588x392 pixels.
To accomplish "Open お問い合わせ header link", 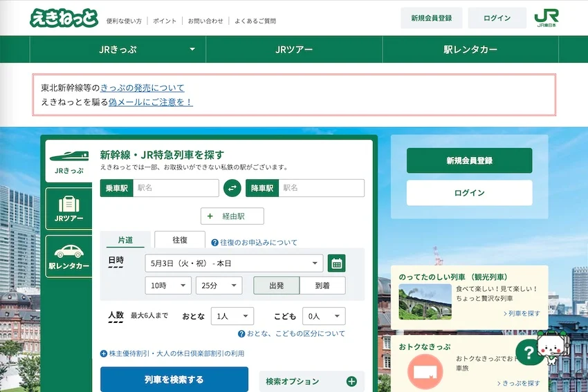I will [x=205, y=21].
